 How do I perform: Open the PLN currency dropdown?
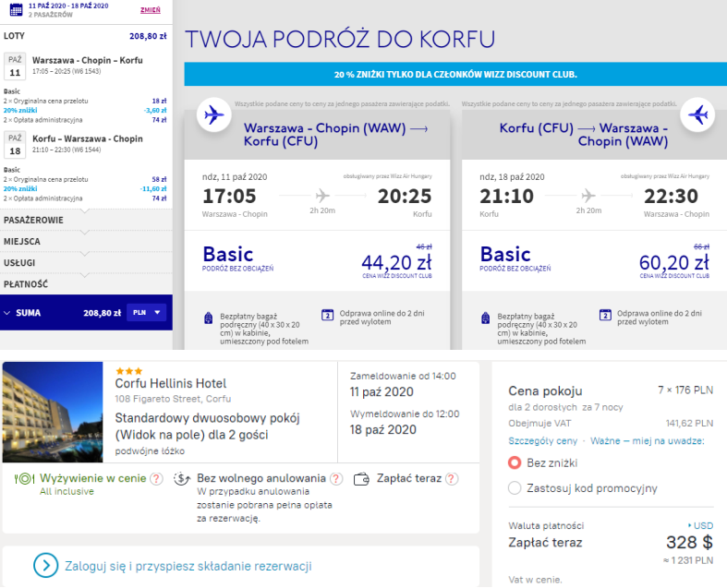(x=147, y=313)
